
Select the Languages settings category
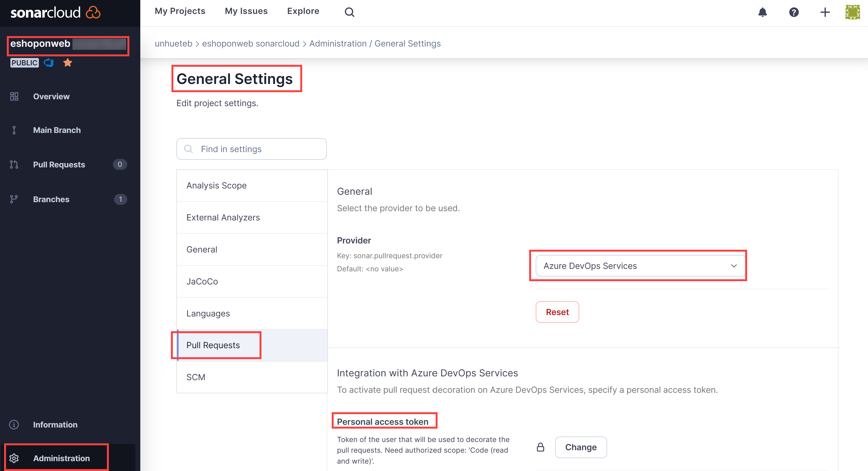click(x=252, y=313)
